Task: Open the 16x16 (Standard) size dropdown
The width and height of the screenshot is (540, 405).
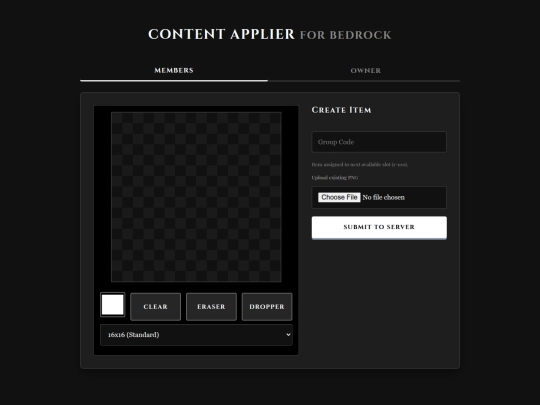Action: pos(196,335)
